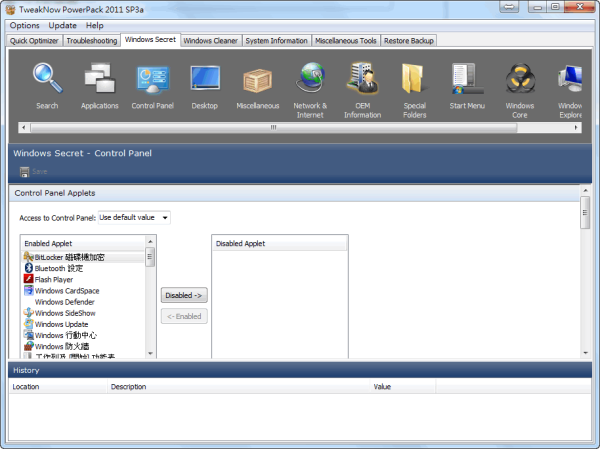Click the category strip horizontal scrollbar thumb
This screenshot has width=600, height=449.
[x=274, y=127]
